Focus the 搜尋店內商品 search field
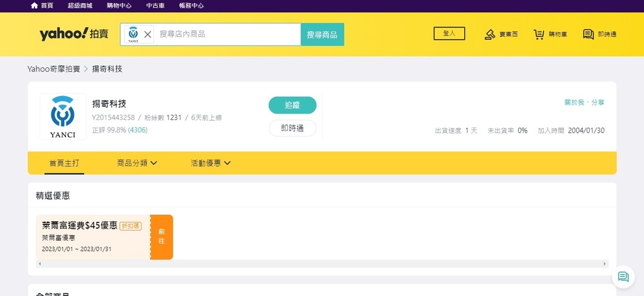The image size is (644, 296). click(228, 35)
